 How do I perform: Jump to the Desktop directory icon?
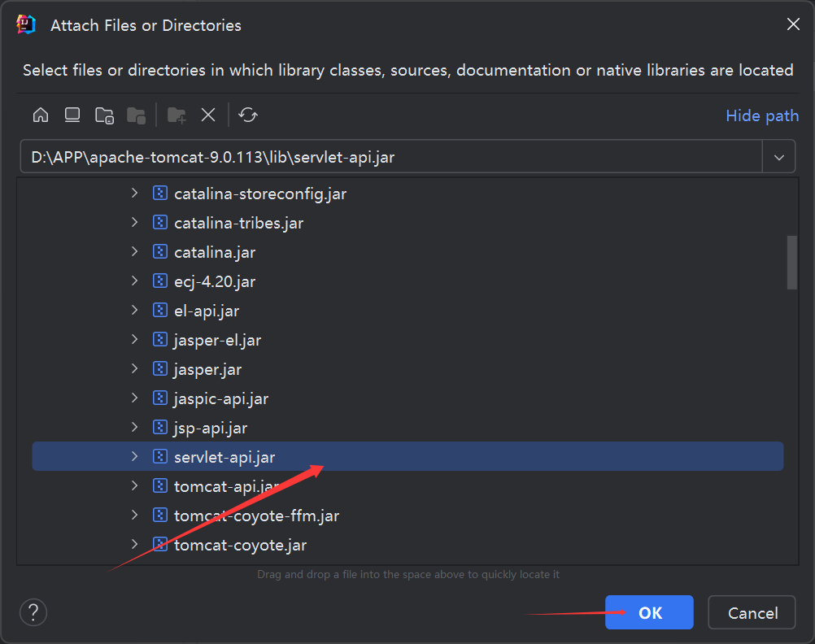(72, 115)
